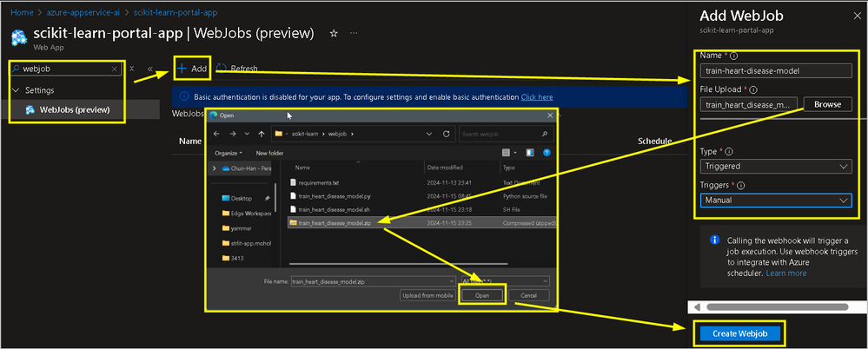Show info tooltip for File Upload

tap(753, 89)
